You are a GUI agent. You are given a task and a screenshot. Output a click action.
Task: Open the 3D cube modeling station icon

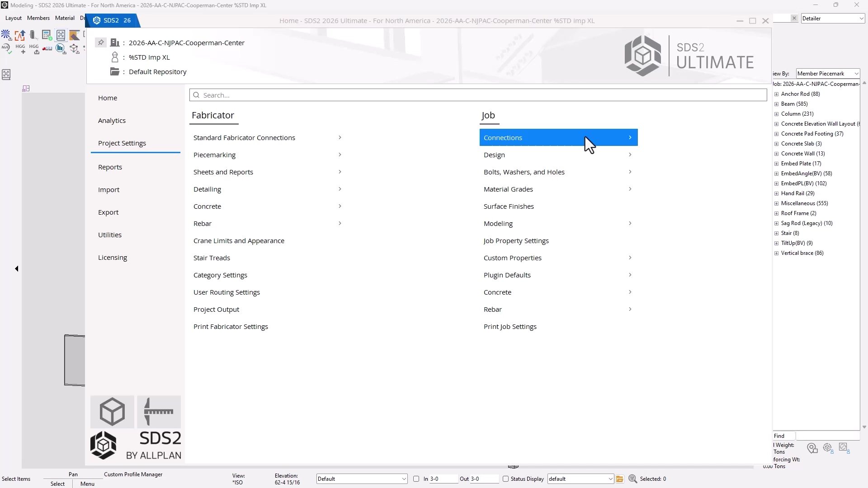[x=112, y=412]
